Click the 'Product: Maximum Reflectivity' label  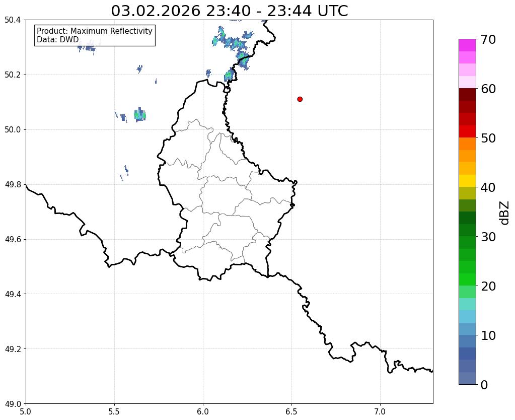[95, 31]
